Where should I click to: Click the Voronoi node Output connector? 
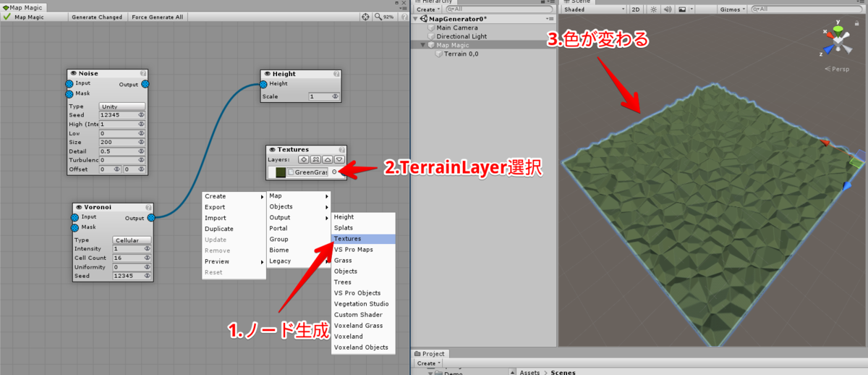151,218
